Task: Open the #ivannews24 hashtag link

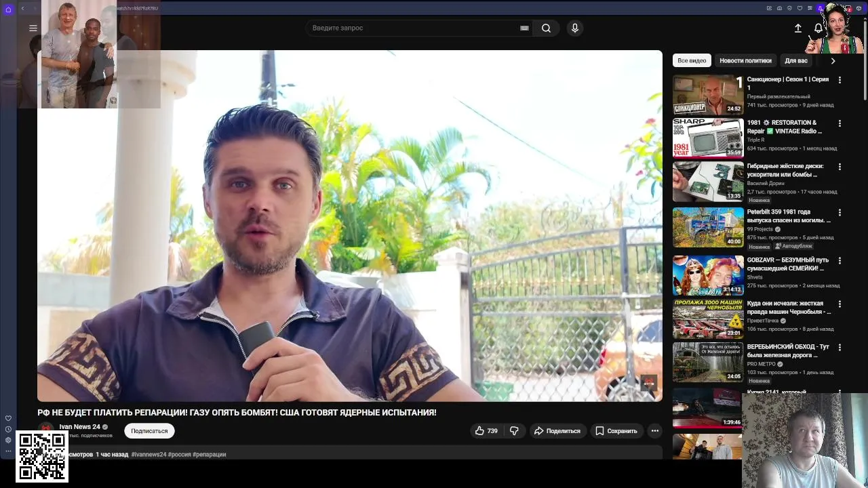Action: 149,454
